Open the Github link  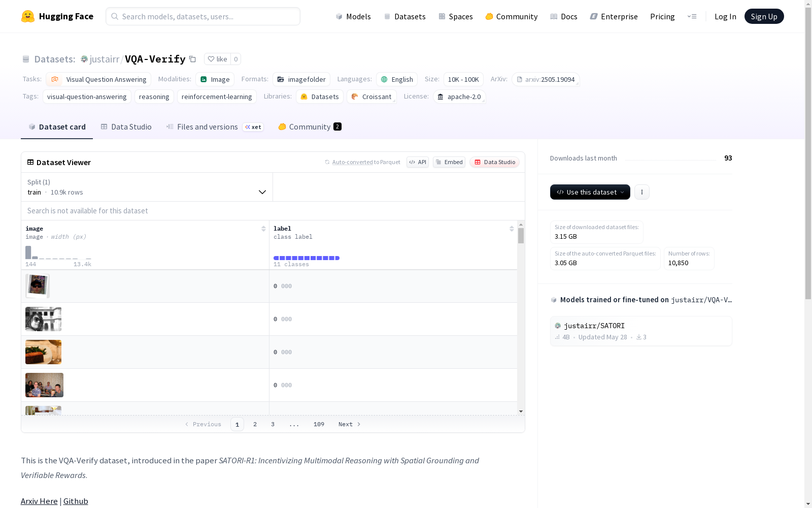coord(76,501)
